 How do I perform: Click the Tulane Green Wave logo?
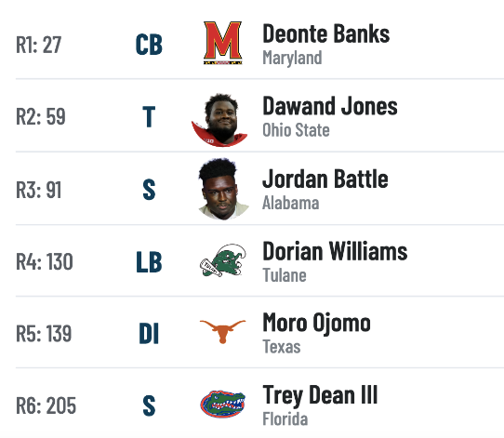[x=223, y=260]
